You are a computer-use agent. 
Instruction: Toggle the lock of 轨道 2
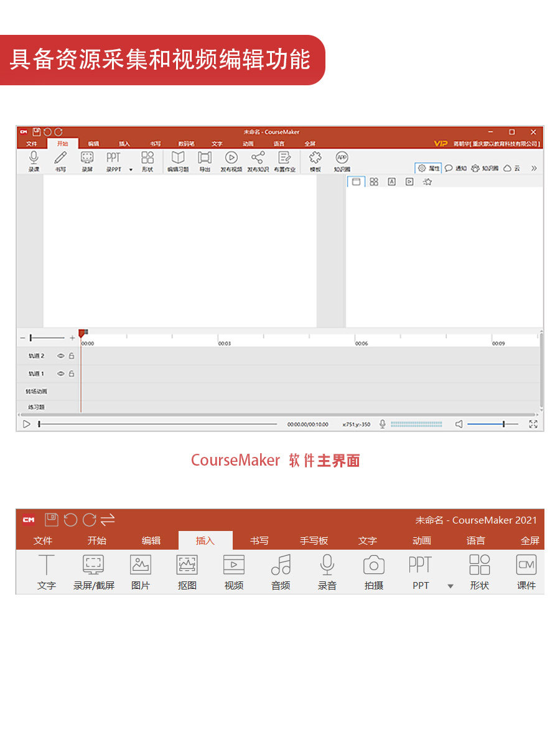(x=72, y=356)
